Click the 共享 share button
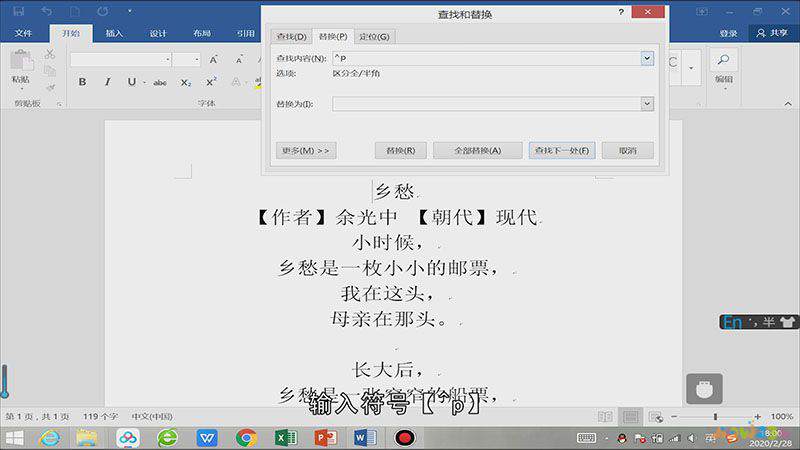This screenshot has height=450, width=800. (x=772, y=33)
